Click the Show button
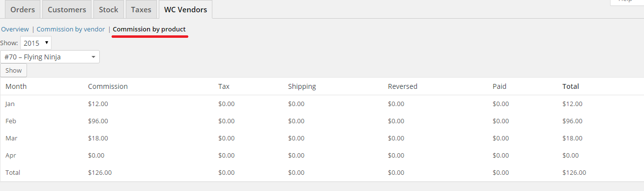 (x=14, y=71)
